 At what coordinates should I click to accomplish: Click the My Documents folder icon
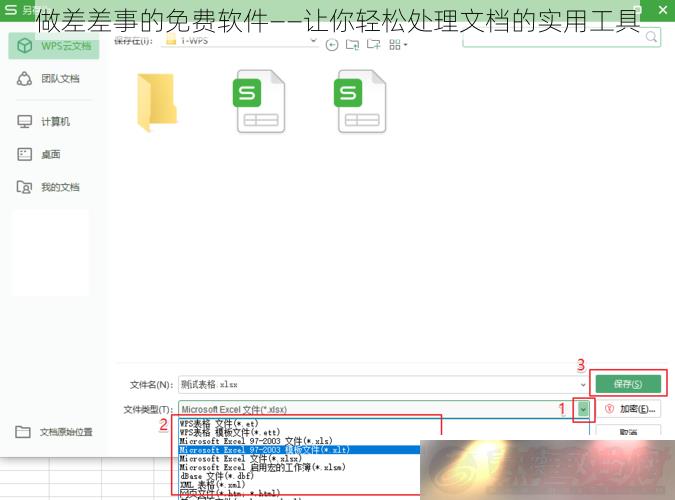[x=24, y=187]
